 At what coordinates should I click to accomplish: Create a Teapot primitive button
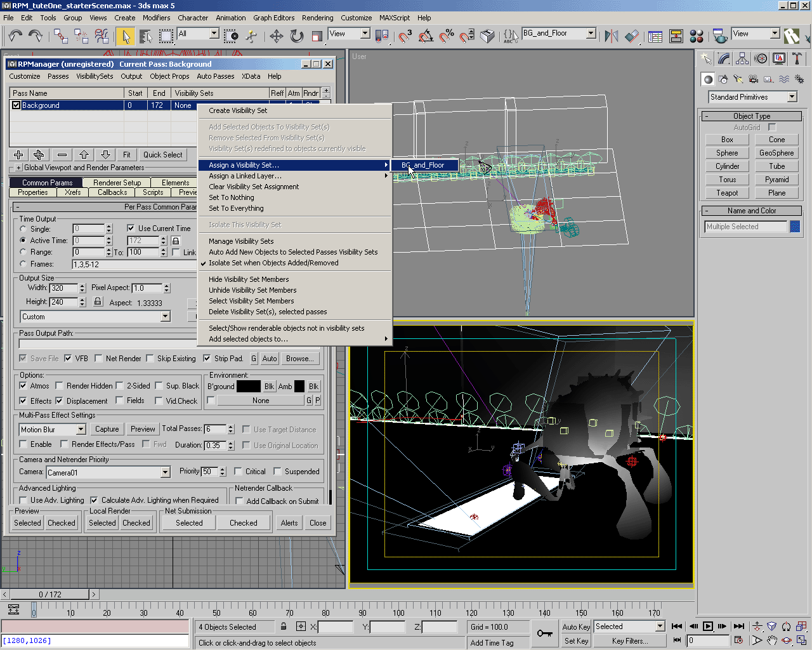727,193
